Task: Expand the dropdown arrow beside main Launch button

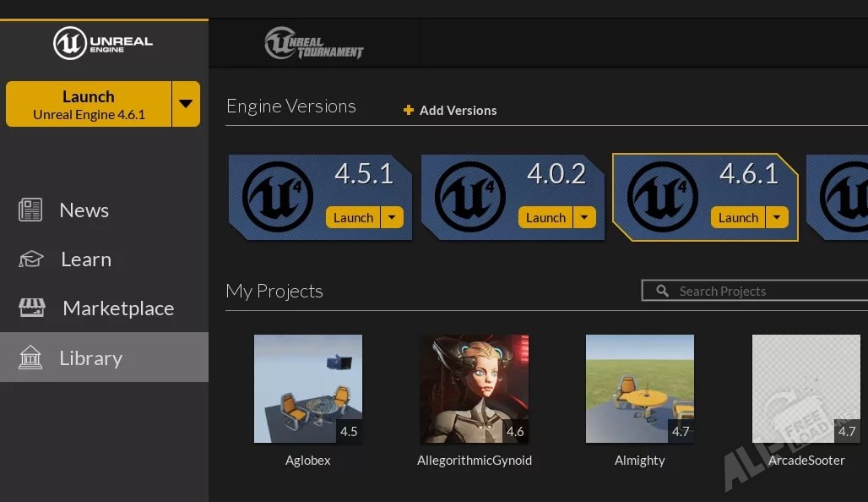Action: click(186, 104)
